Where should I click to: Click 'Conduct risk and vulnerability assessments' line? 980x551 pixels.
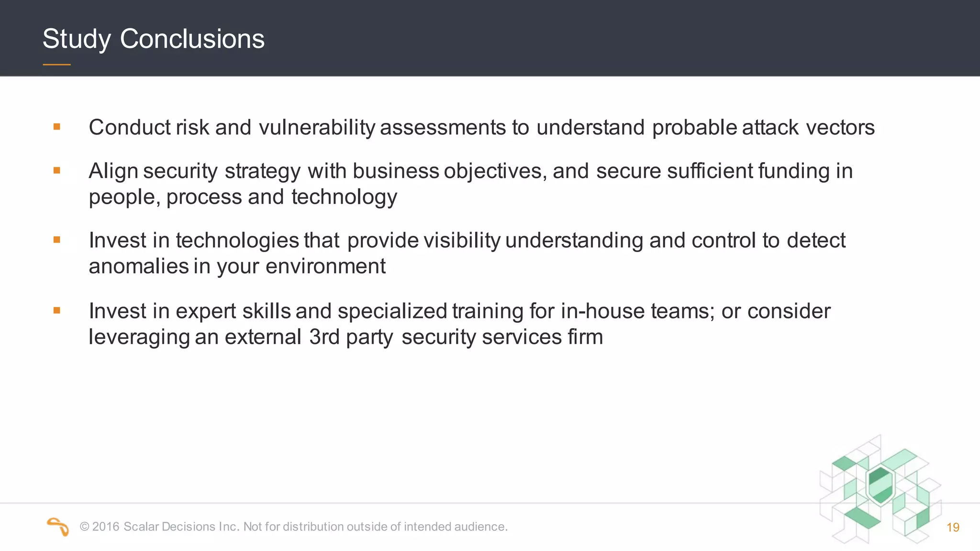[x=481, y=128]
